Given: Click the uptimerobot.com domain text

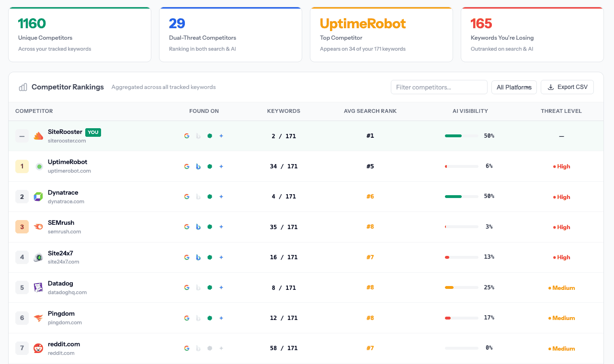Looking at the screenshot, I should click(69, 171).
